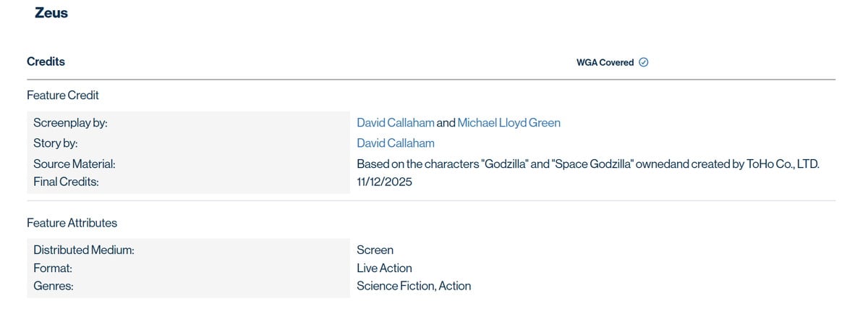This screenshot has width=868, height=309.
Task: Click the Source Material label
Action: click(x=75, y=164)
